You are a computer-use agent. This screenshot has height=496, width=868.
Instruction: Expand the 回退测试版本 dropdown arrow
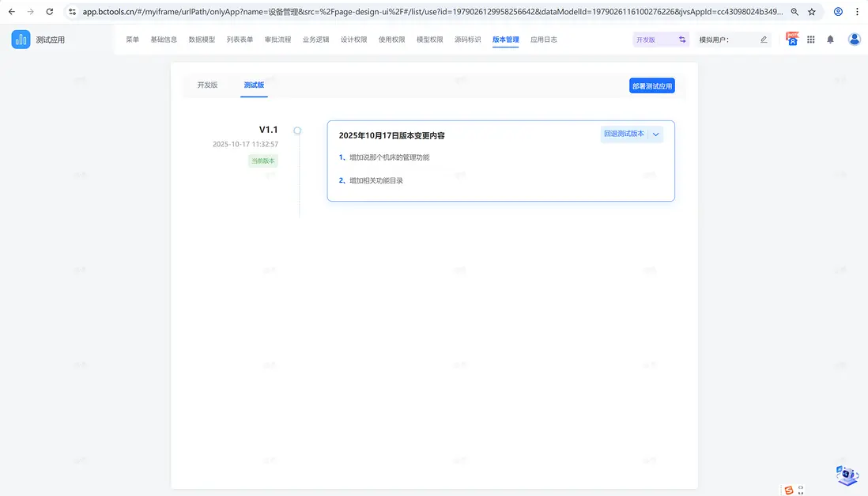[x=656, y=134]
